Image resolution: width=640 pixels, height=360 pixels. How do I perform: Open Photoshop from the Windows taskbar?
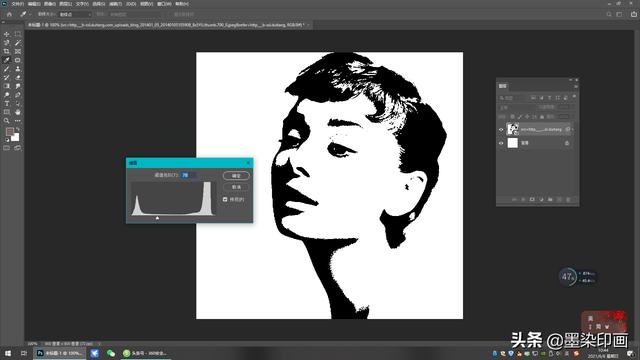point(60,353)
